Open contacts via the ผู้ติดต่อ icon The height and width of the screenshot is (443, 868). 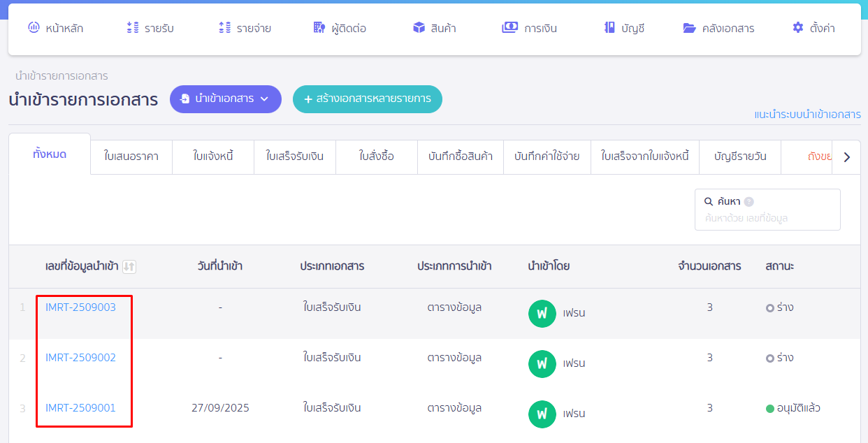click(318, 27)
